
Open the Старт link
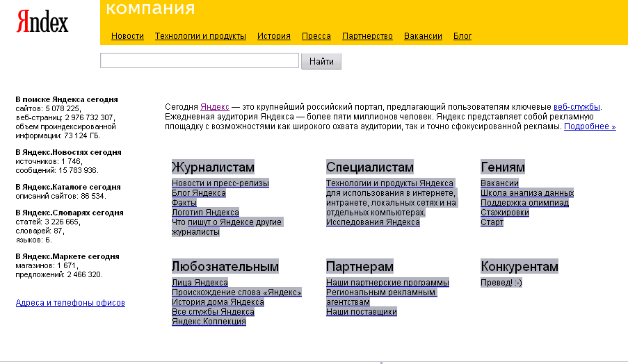point(492,222)
